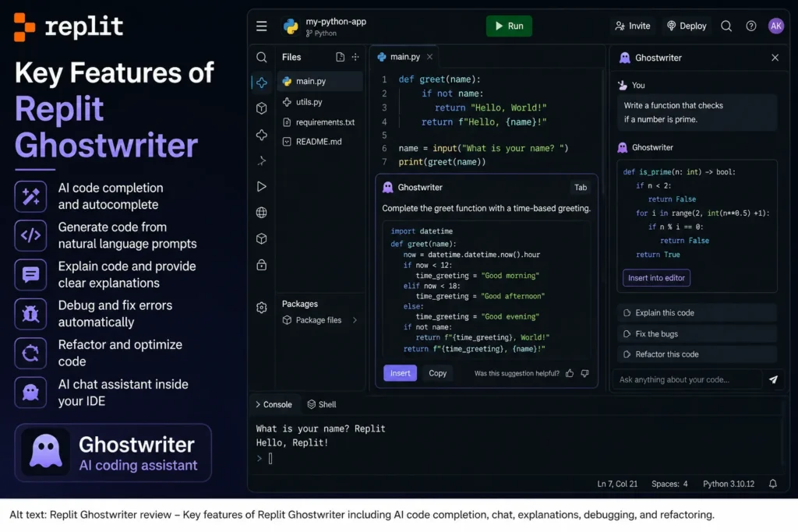The height and width of the screenshot is (532, 798).
Task: Click the my-python-app project name
Action: click(x=336, y=21)
